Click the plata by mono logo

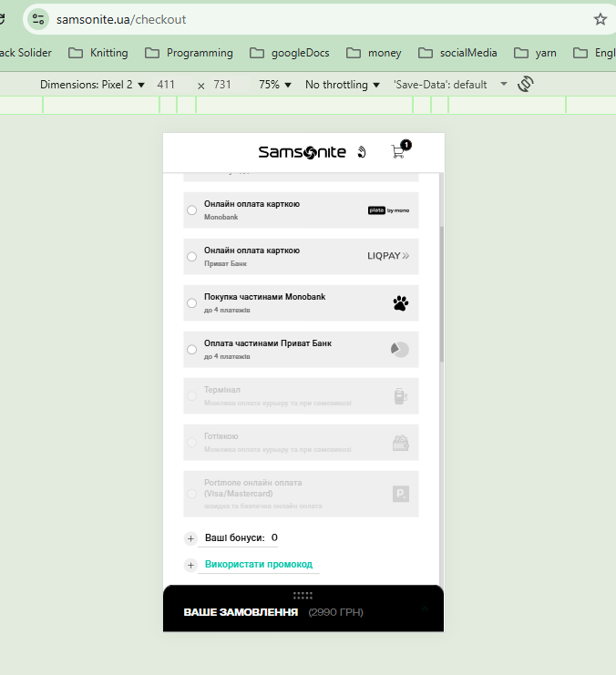point(388,210)
